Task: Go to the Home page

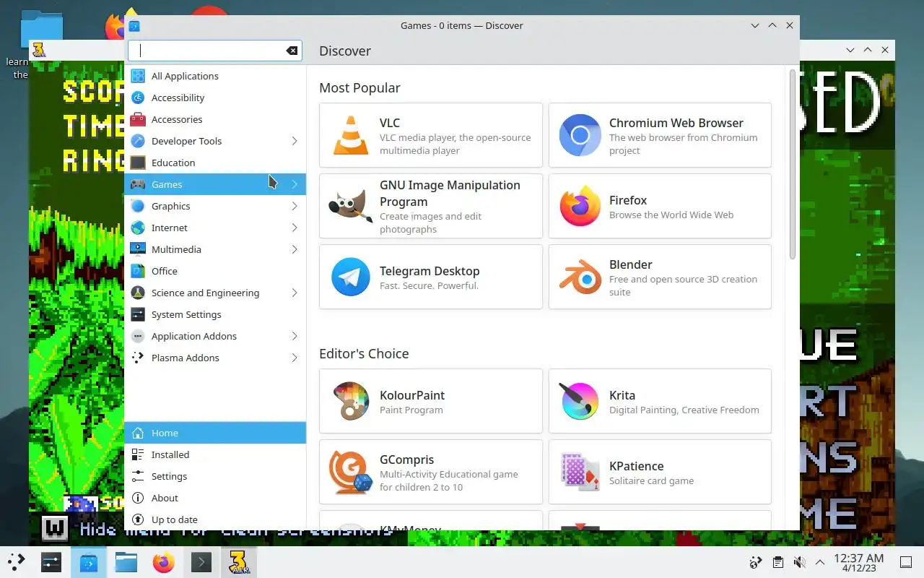Action: pyautogui.click(x=215, y=433)
